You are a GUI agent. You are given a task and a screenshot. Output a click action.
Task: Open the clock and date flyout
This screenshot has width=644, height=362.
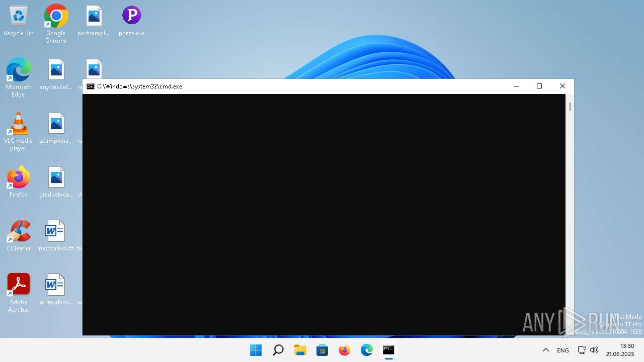(620, 350)
